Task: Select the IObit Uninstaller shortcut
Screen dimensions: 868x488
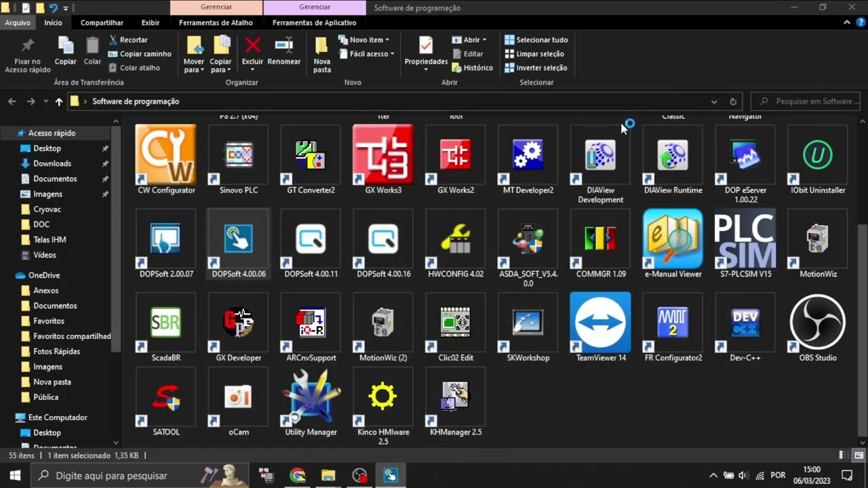Action: coord(818,160)
